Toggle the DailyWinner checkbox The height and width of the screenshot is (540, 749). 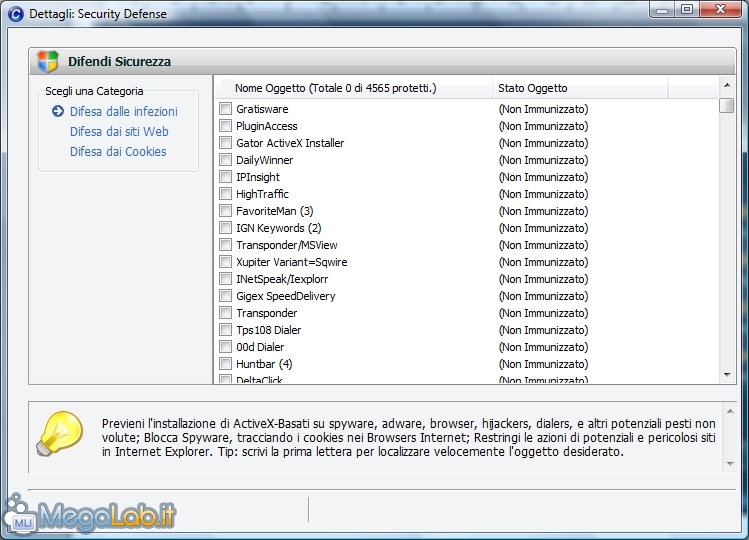225,160
